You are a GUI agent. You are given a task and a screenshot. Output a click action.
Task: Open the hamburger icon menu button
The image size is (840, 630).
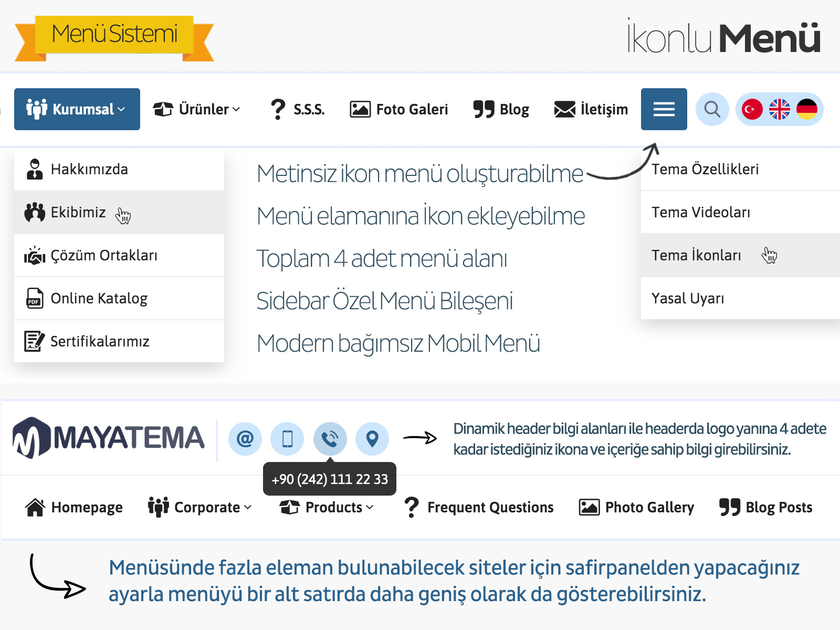pyautogui.click(x=664, y=109)
